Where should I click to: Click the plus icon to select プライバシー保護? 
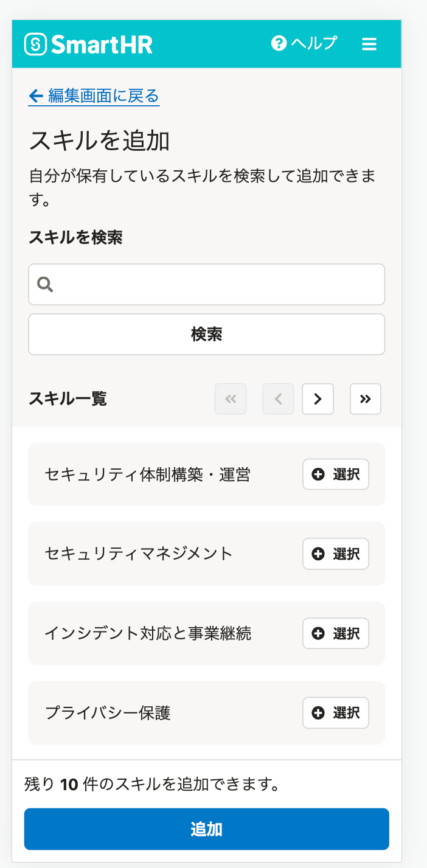318,713
